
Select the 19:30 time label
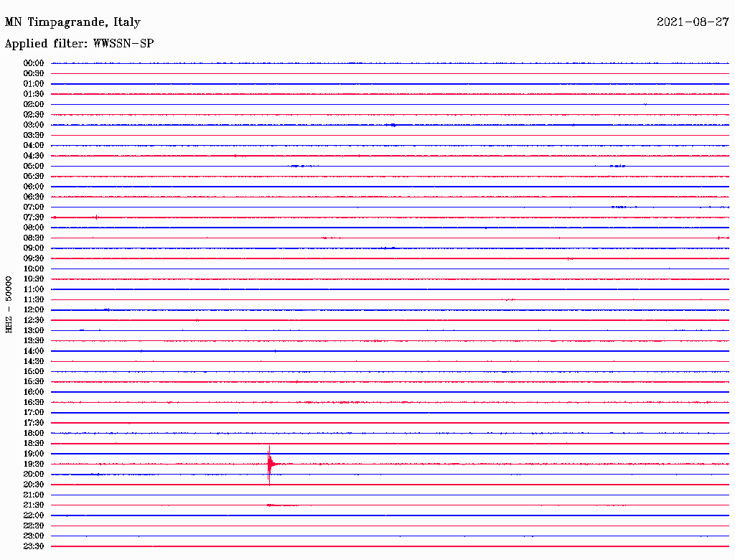point(34,465)
